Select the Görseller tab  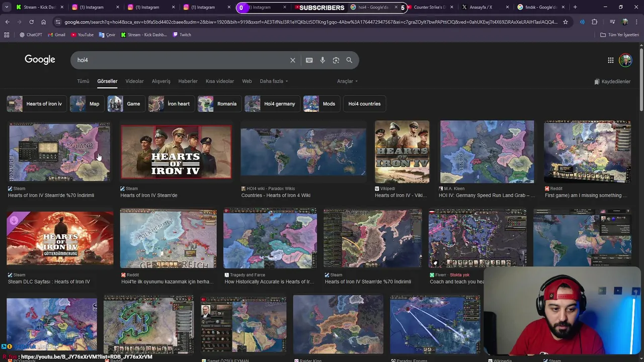point(107,81)
